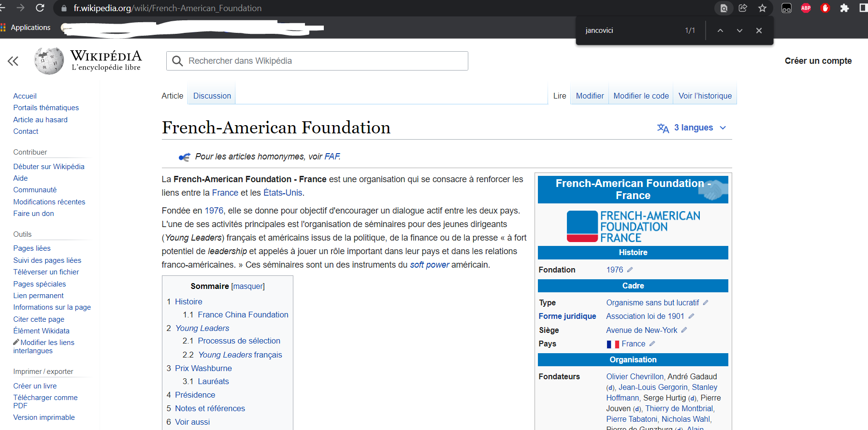Click the Forme juridique label link
The width and height of the screenshot is (868, 430).
pyautogui.click(x=567, y=316)
